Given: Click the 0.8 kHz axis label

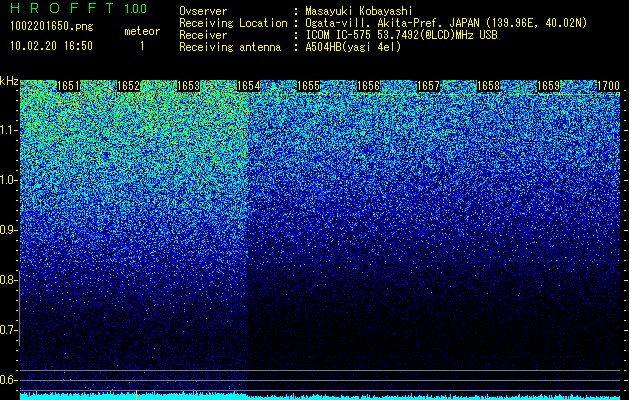Looking at the screenshot, I should (x=8, y=280).
